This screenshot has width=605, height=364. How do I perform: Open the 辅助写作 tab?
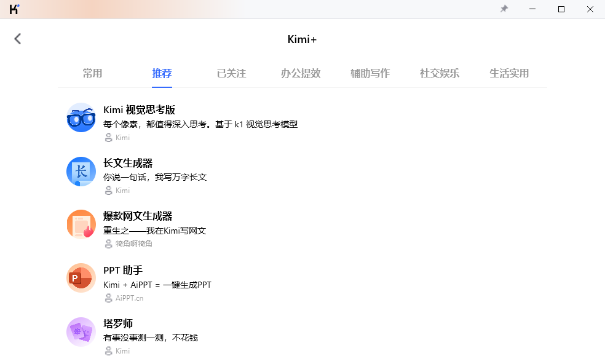[x=370, y=73]
